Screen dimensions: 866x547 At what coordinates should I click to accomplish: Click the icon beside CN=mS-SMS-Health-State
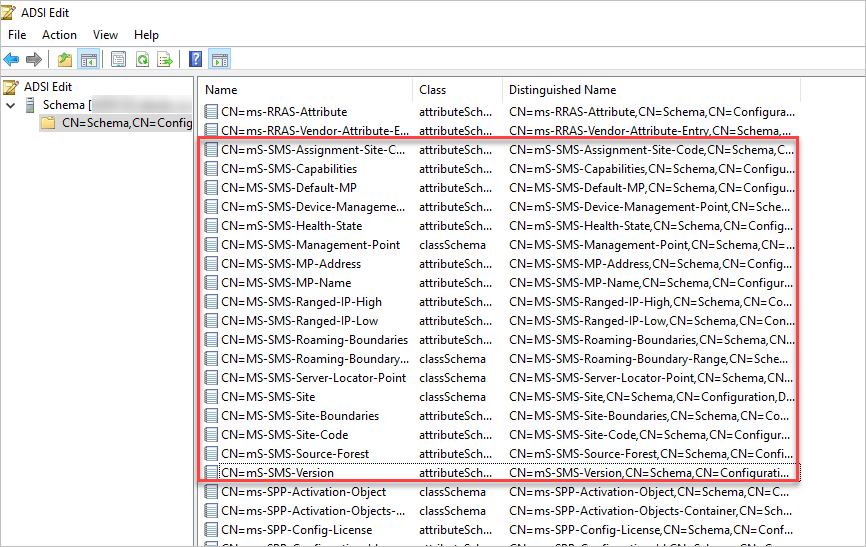coord(211,225)
